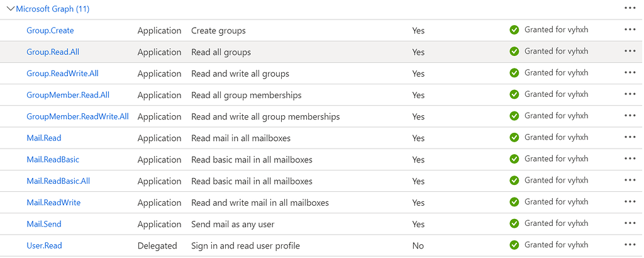
Task: Open the GroupMember.ReadWrite.All permission link
Action: point(77,116)
